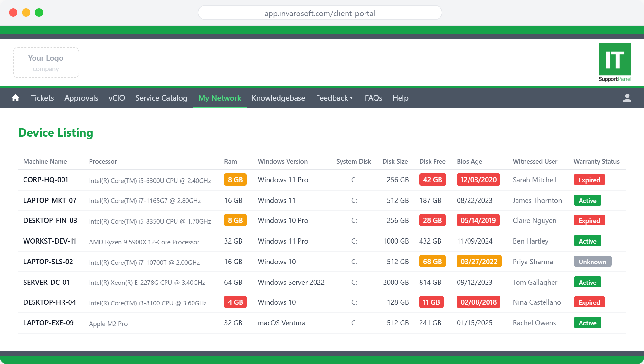Sort by Disk Free column header

[432, 161]
